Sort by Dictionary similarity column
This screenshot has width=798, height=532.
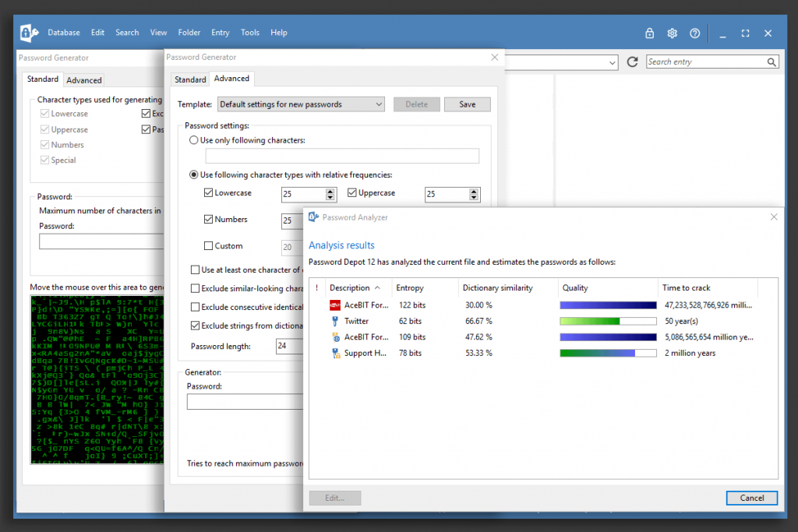pyautogui.click(x=508, y=288)
